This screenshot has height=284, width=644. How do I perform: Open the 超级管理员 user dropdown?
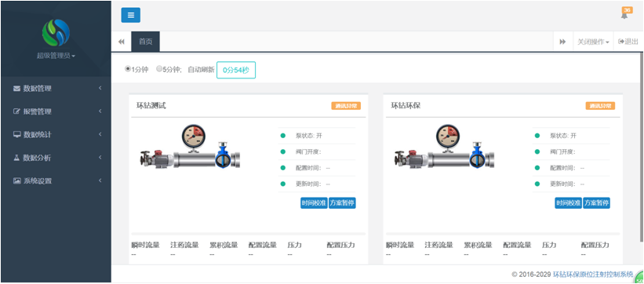[x=56, y=56]
